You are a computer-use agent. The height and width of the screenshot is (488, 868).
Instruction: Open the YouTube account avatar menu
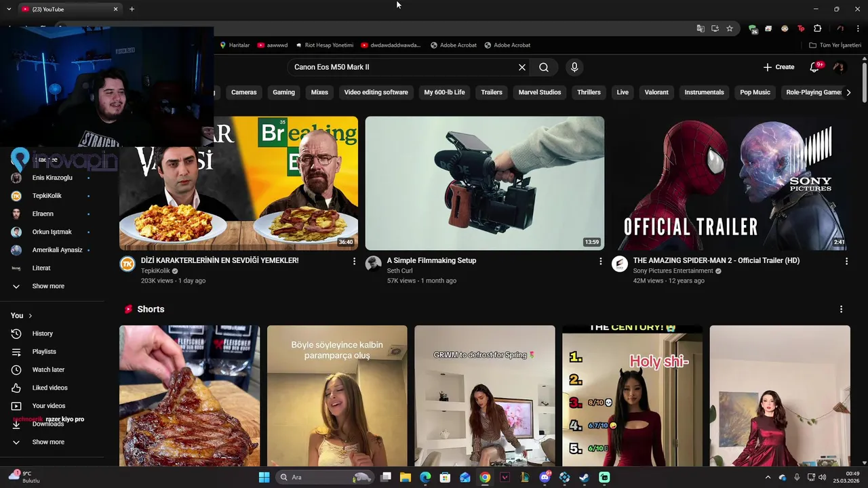point(839,67)
